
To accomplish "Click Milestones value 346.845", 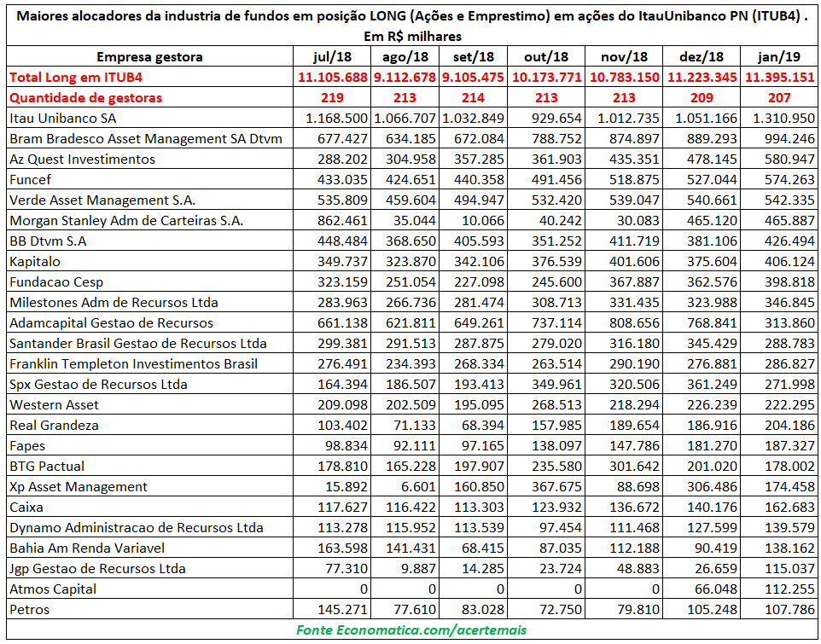I will tap(789, 303).
